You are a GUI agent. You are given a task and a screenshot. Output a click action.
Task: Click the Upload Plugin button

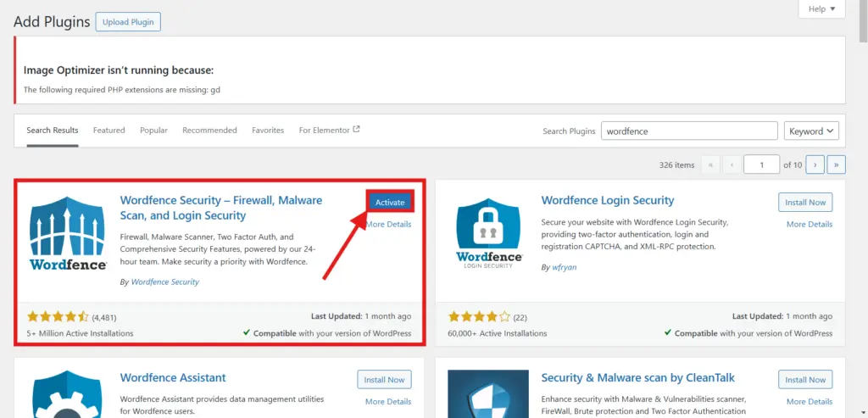point(129,22)
